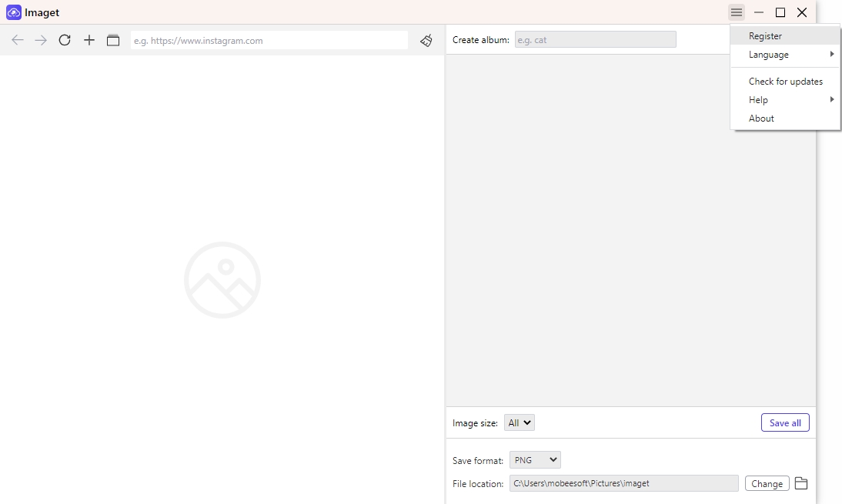This screenshot has width=842, height=504.
Task: Click the Change button for file location
Action: 767,483
